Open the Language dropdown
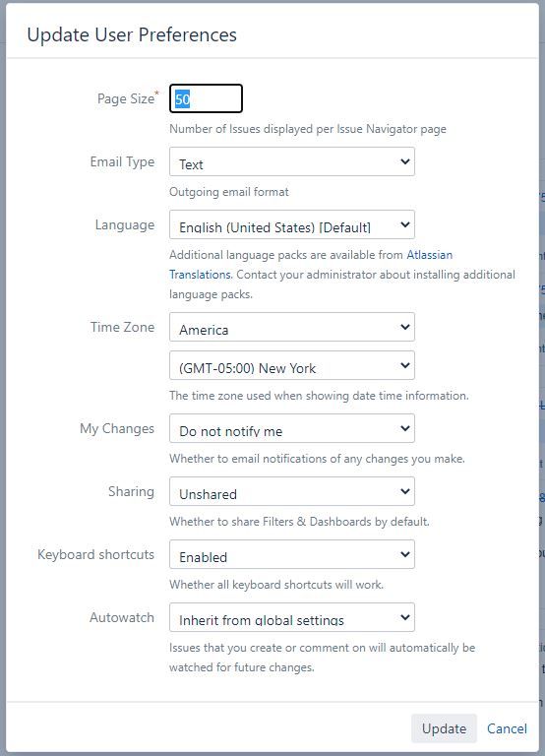Screen dimensions: 545x756 pos(291,224)
